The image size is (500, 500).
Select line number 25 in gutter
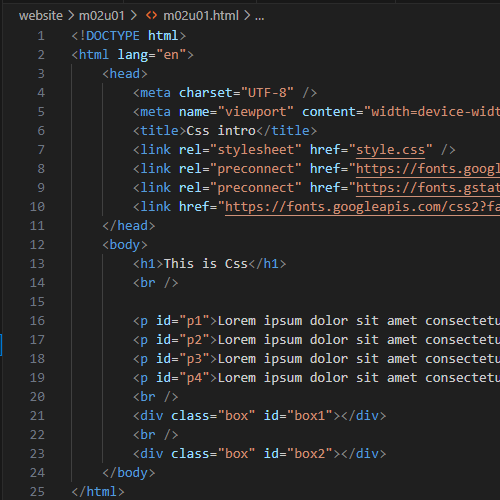[x=37, y=492]
